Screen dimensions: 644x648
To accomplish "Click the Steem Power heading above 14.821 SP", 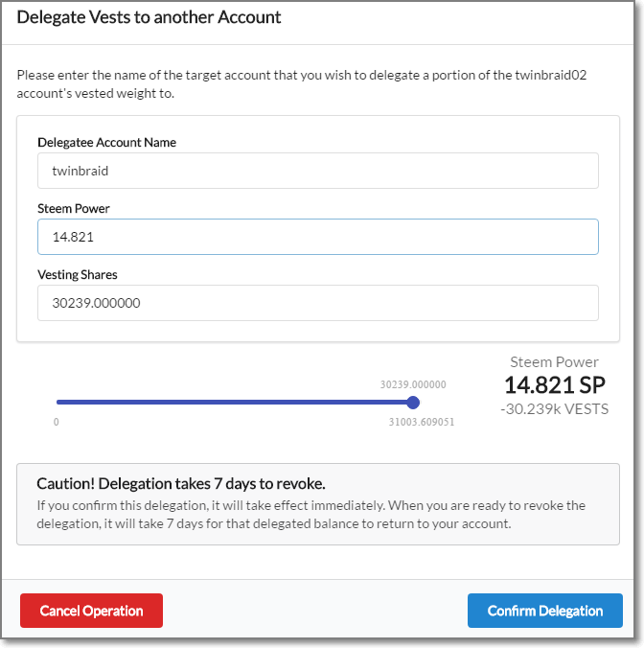I will tap(554, 362).
